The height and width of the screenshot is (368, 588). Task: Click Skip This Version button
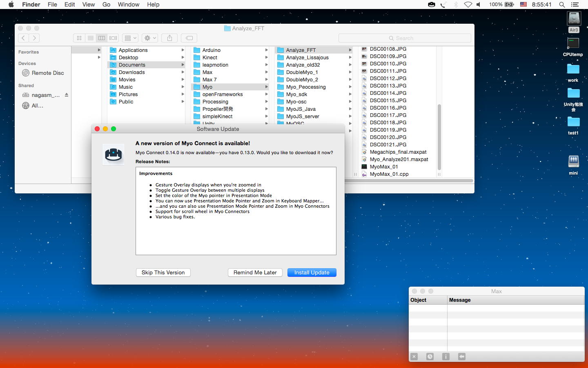tap(163, 273)
